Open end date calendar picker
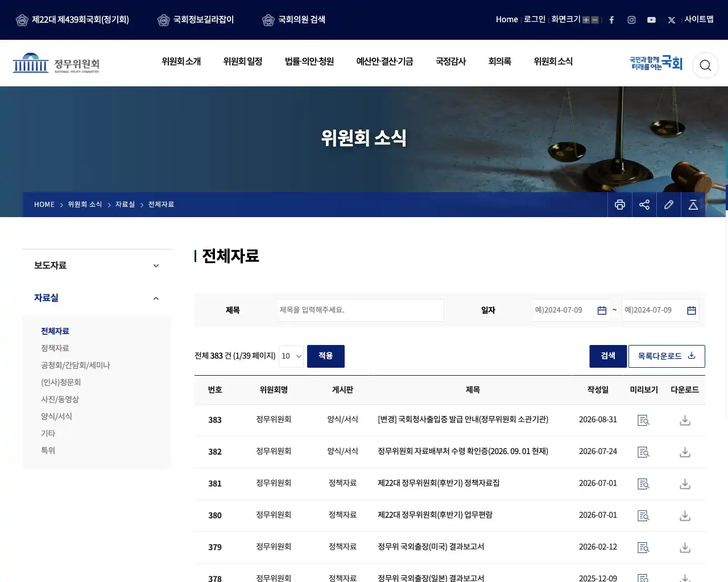728x582 pixels. coord(692,310)
